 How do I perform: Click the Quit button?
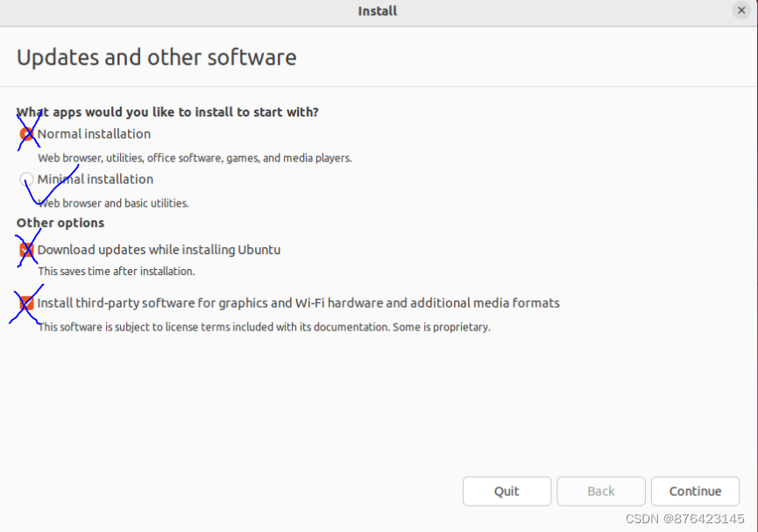[x=507, y=492]
